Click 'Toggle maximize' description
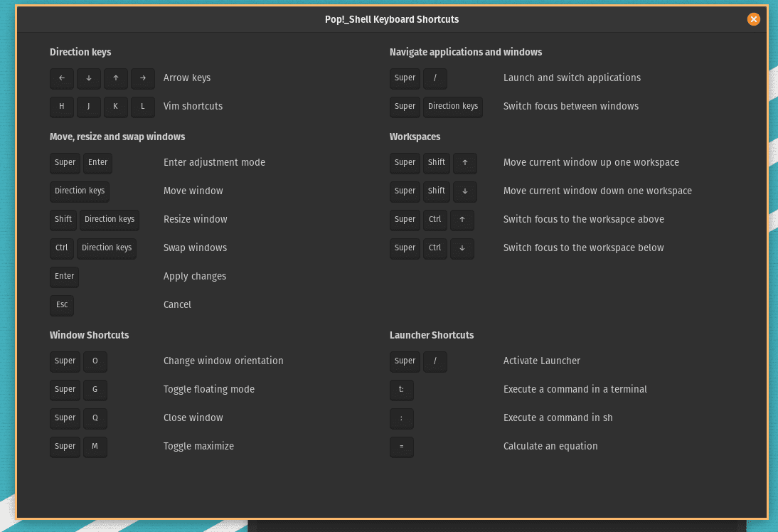778x532 pixels. point(199,447)
